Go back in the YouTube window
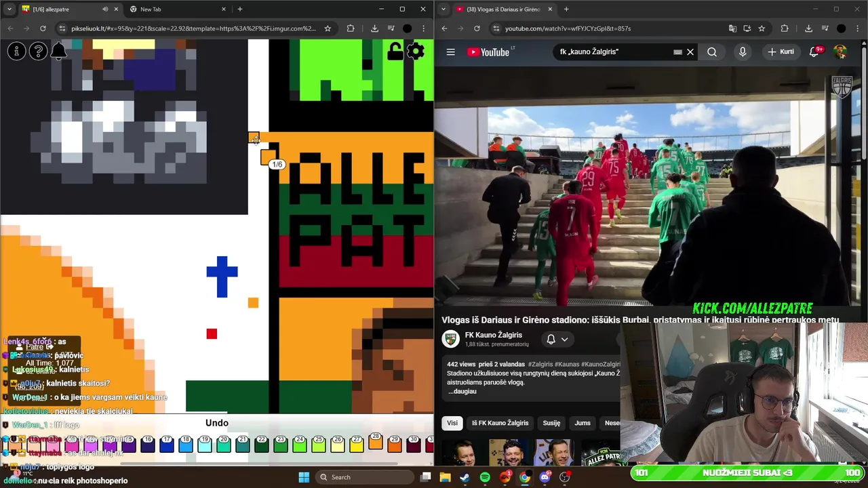The width and height of the screenshot is (868, 488). [444, 28]
